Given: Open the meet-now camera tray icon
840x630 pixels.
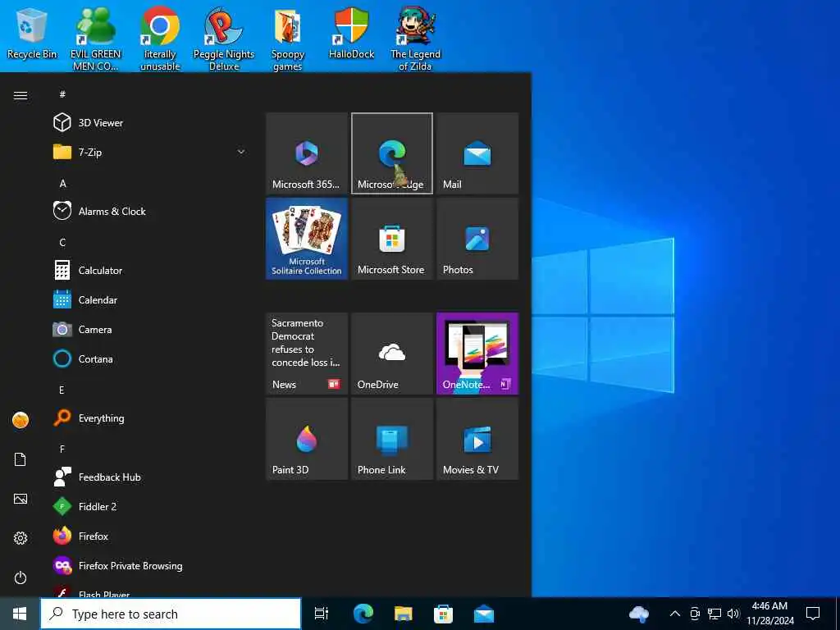Looking at the screenshot, I should (695, 614).
